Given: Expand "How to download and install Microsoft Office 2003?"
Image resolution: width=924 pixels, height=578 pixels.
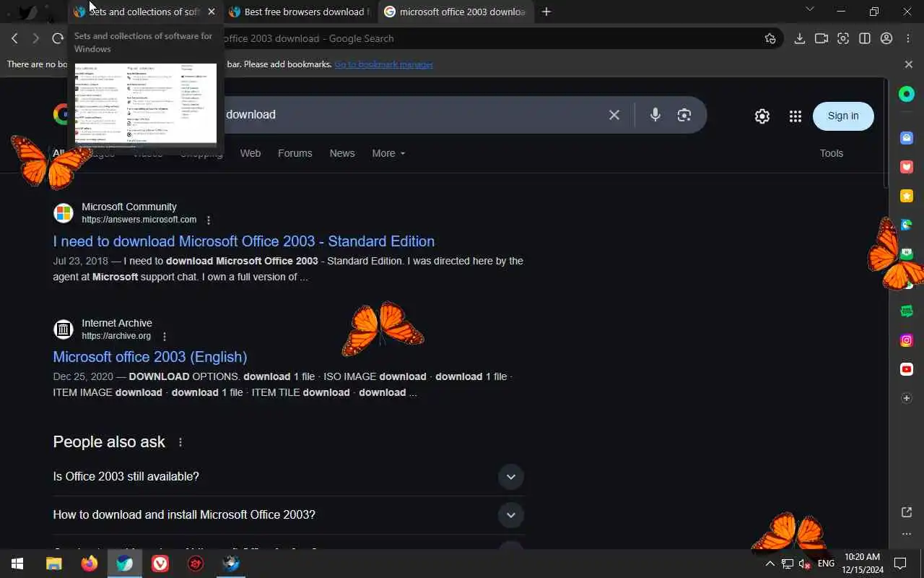Looking at the screenshot, I should 289,515.
